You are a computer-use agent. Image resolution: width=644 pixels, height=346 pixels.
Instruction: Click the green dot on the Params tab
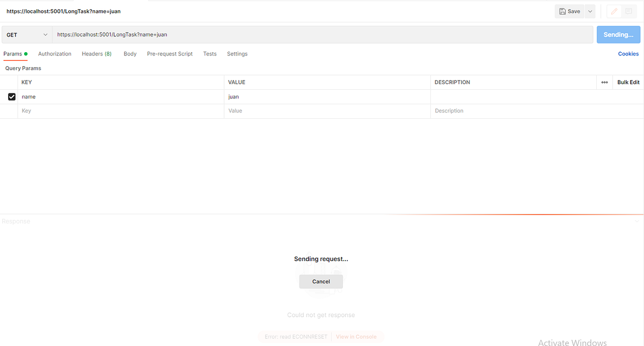tap(25, 53)
